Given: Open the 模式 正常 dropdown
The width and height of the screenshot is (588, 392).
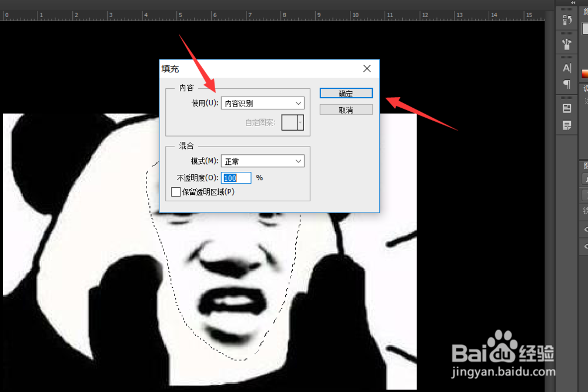Looking at the screenshot, I should click(262, 161).
